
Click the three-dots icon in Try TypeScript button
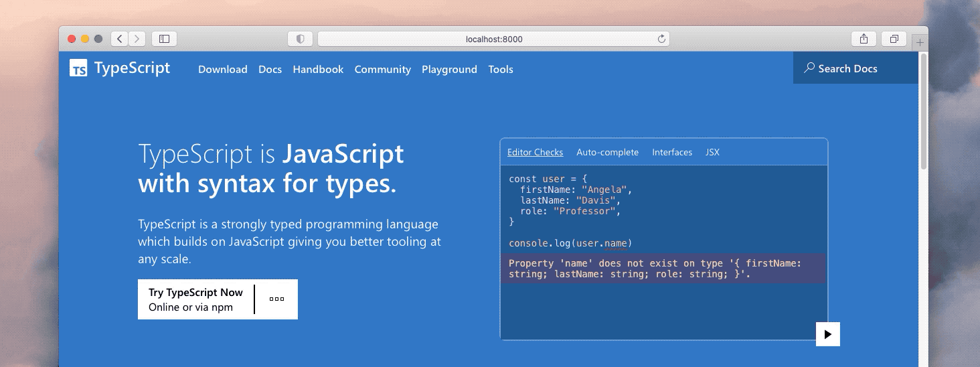tap(276, 299)
